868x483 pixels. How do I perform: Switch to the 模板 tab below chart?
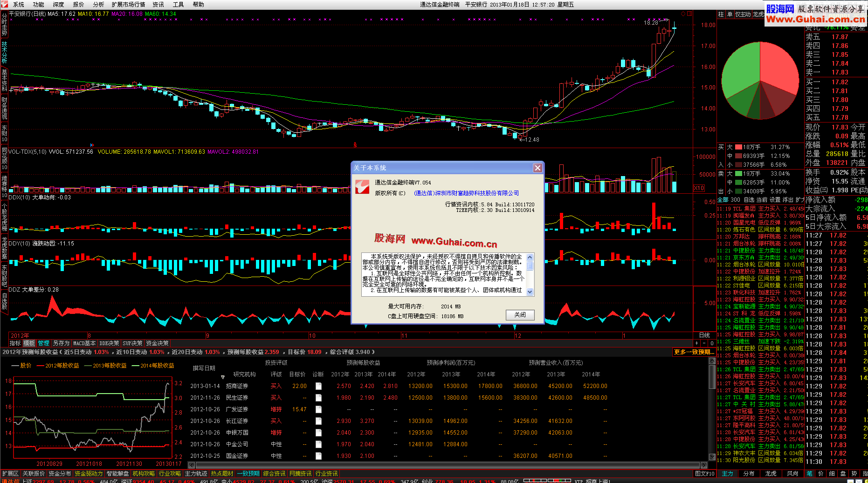coord(29,343)
